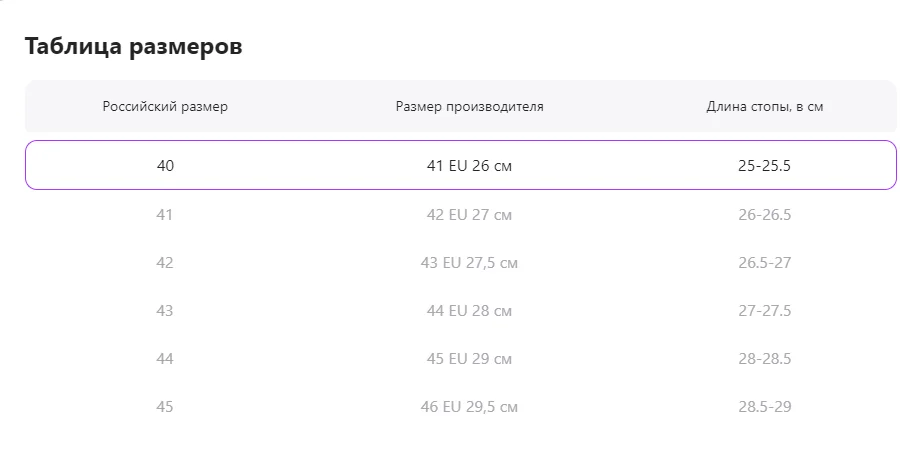Select foot length 27-27.5 value
This screenshot has width=900, height=465.
pos(765,311)
